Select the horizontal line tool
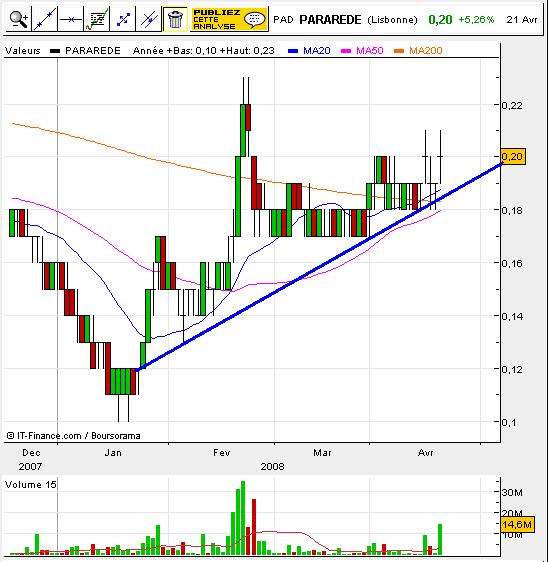Image resolution: width=549 pixels, height=562 pixels. [x=71, y=19]
